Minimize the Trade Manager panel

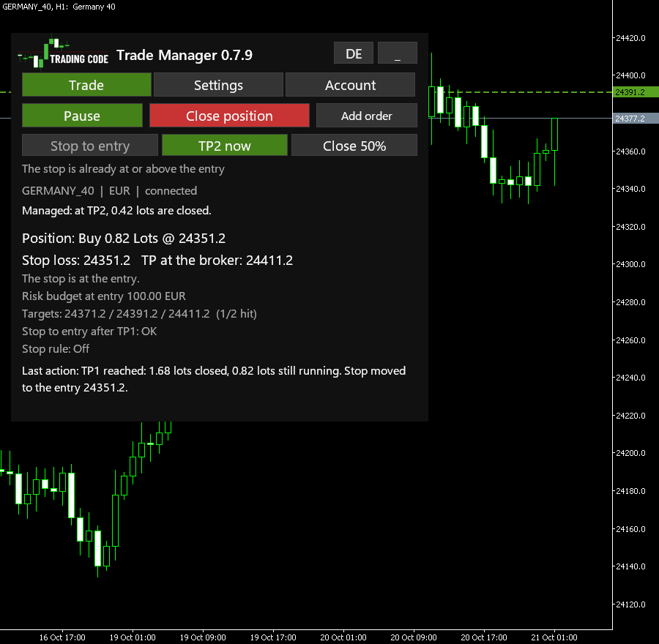397,53
